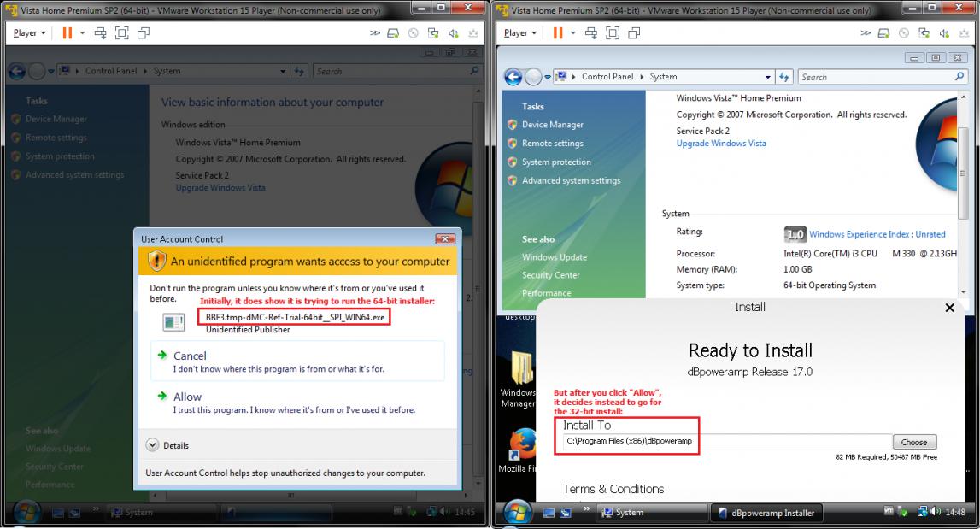Open the power options arrow next to Pause in UAC VM
Image resolution: width=980 pixels, height=529 pixels.
coord(83,33)
